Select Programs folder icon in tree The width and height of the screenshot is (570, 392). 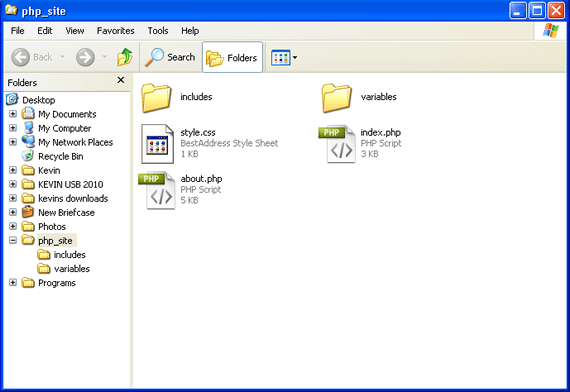28,283
